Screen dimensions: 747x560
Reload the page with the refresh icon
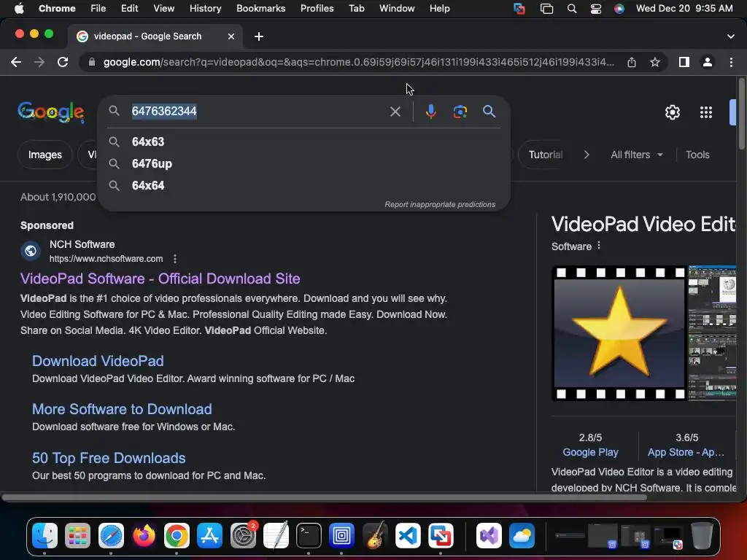coord(63,63)
